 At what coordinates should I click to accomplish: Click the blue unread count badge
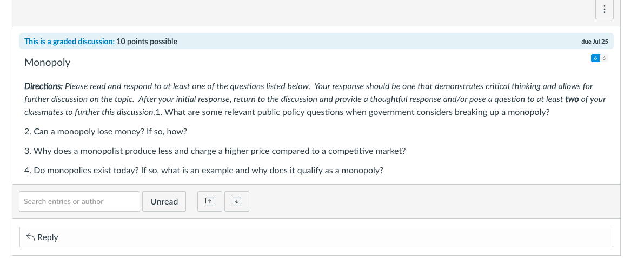(x=595, y=58)
